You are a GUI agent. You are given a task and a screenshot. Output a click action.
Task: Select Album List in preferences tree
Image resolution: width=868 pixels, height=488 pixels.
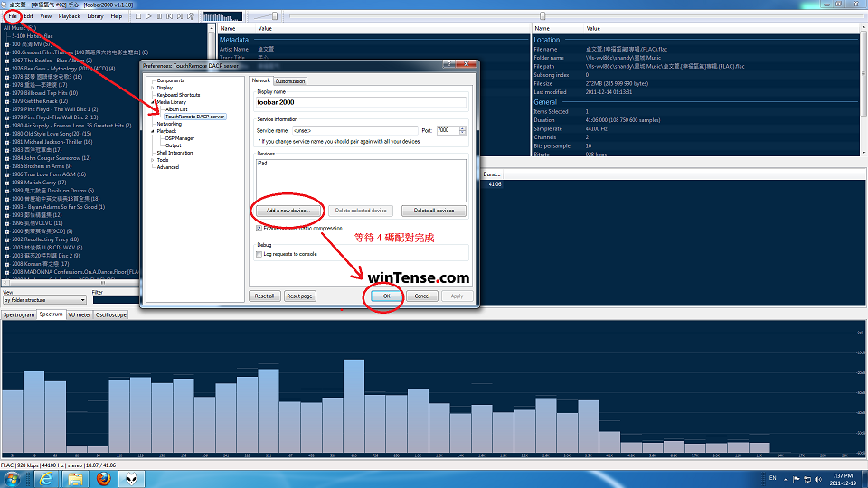point(176,109)
